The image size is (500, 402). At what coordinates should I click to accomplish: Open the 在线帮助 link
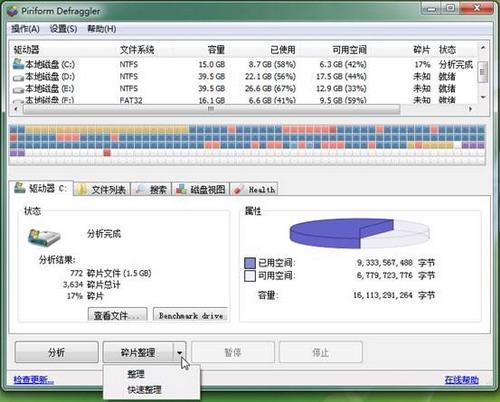pyautogui.click(x=462, y=380)
